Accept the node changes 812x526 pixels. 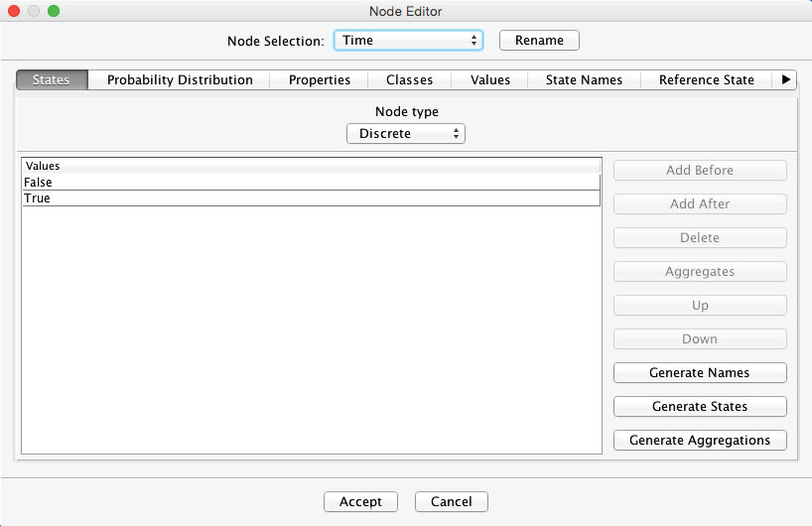click(360, 501)
